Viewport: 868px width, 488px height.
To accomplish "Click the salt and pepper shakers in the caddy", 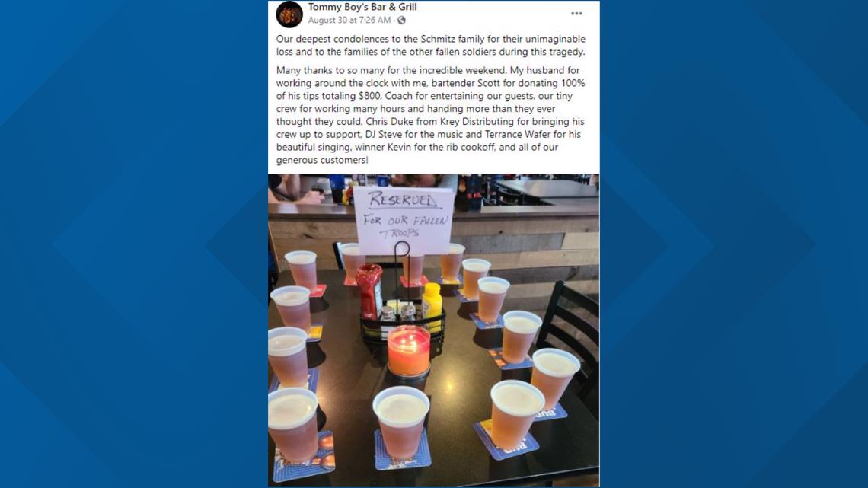I will tap(398, 314).
